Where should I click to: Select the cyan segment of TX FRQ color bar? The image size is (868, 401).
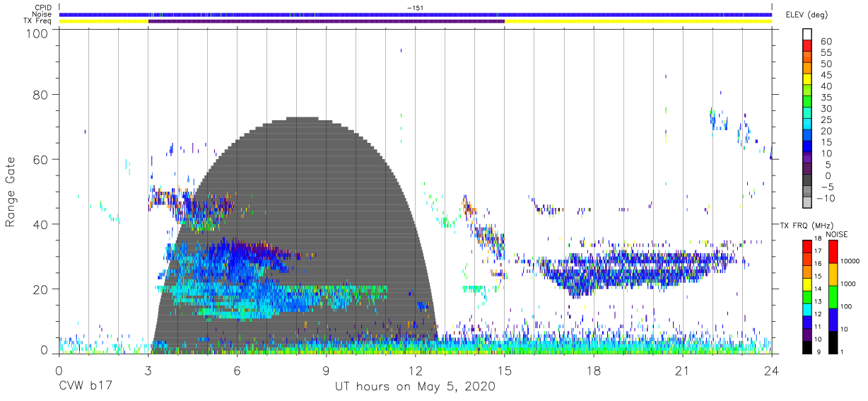pyautogui.click(x=807, y=309)
